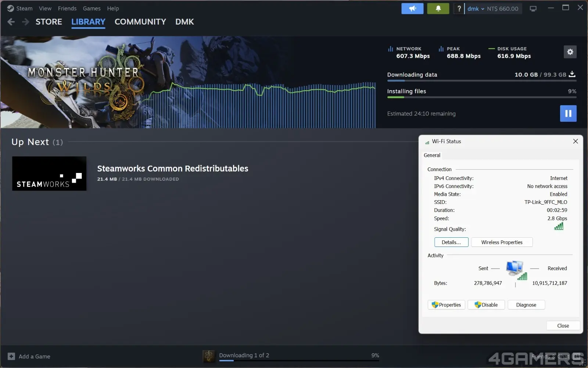The image size is (588, 368).
Task: Click the download arrow icon beside 99.3 GB
Action: pyautogui.click(x=572, y=74)
